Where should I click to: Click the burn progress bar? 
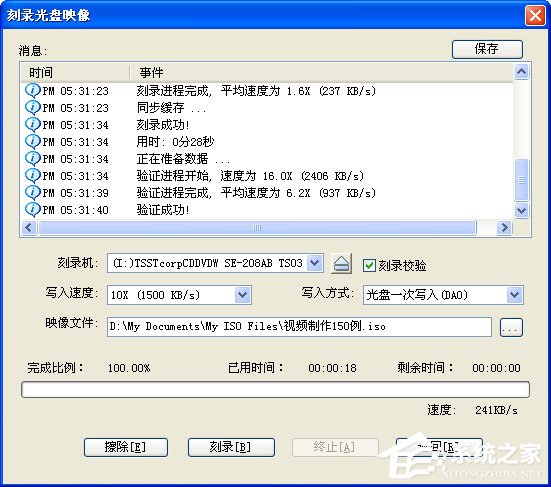coord(275,389)
